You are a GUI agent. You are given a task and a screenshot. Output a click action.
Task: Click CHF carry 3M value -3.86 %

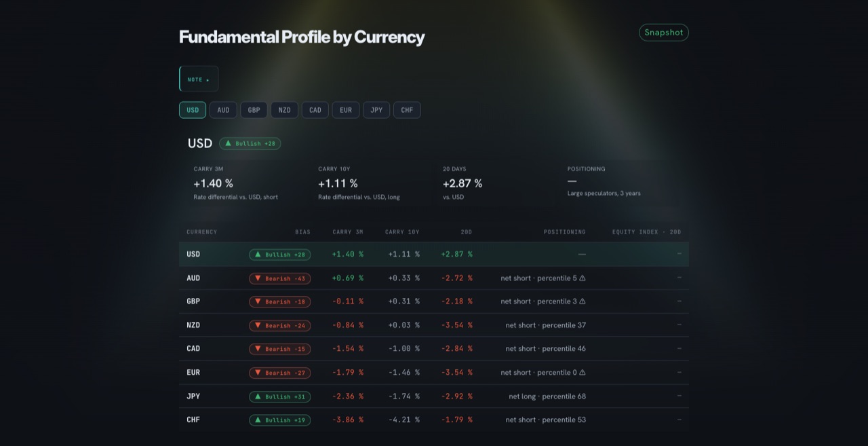pyautogui.click(x=347, y=420)
